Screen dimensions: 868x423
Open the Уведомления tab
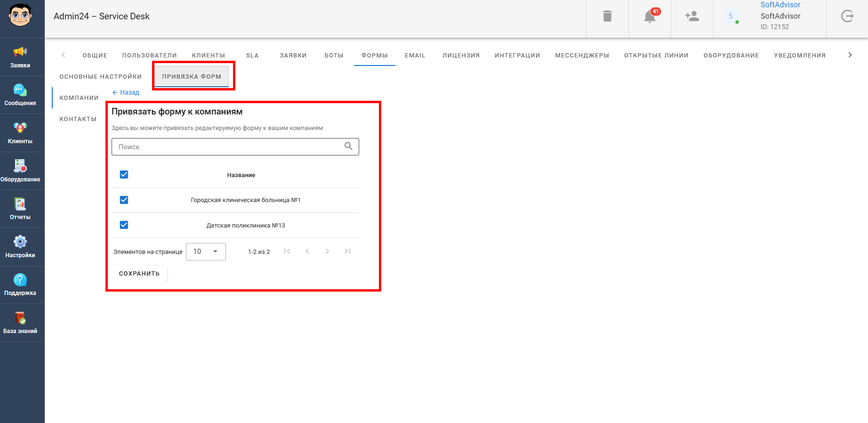(x=800, y=56)
